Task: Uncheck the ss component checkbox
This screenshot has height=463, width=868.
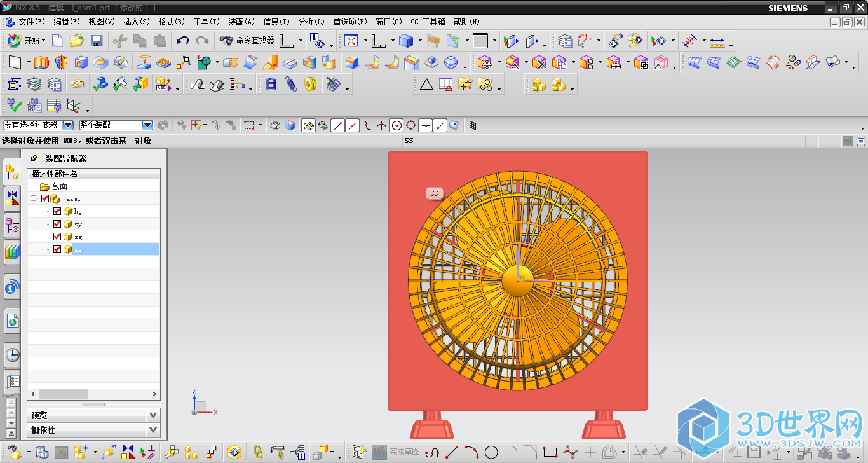Action: point(57,249)
